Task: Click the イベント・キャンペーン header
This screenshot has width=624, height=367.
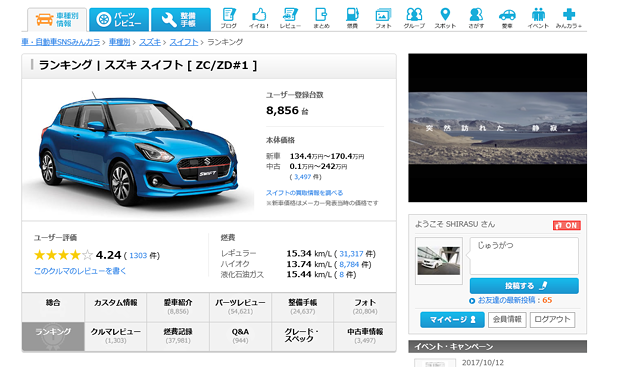Action: click(x=497, y=346)
